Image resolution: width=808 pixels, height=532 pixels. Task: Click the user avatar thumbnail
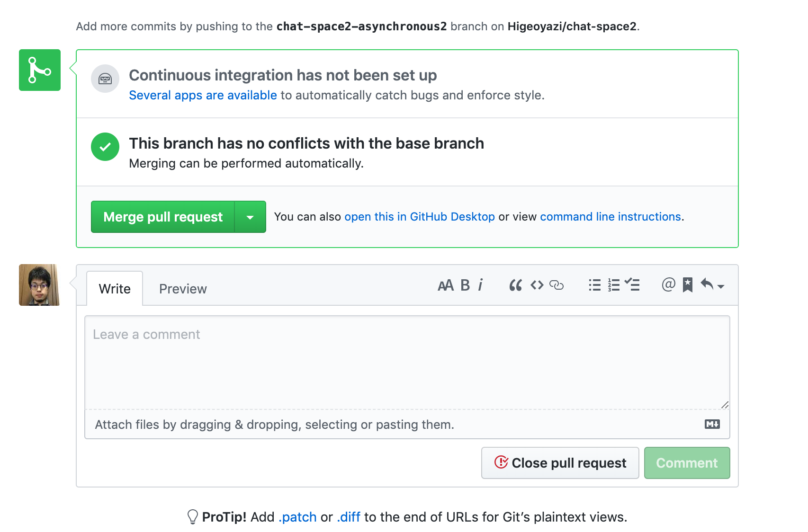[39, 285]
